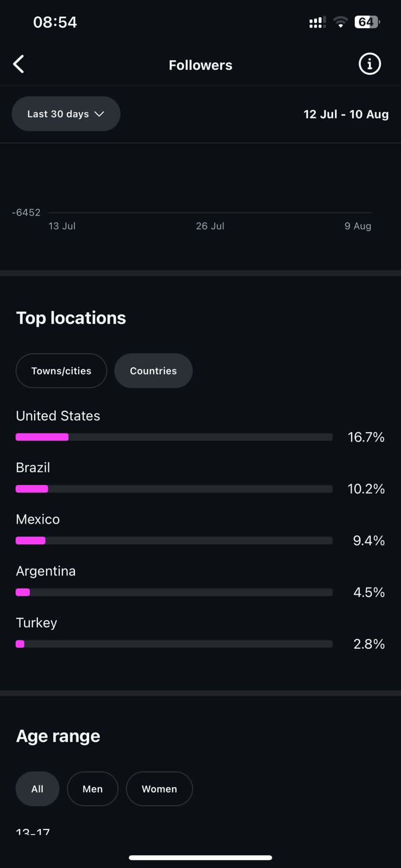The image size is (401, 868).
Task: Select the Countries filter
Action: coord(153,371)
